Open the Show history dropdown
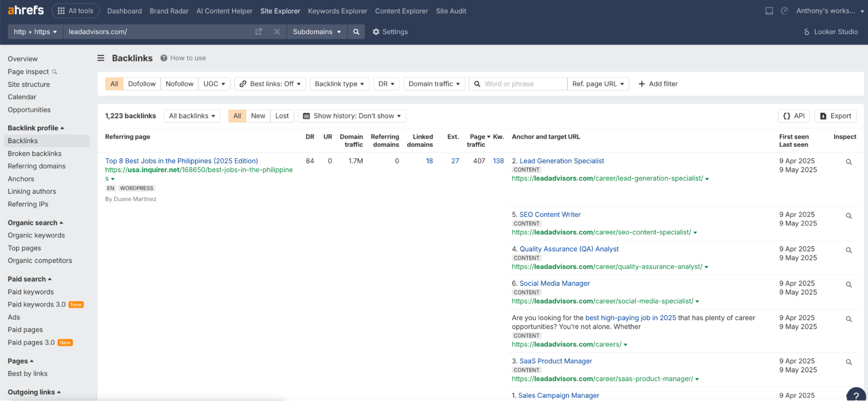868x401 pixels. click(x=352, y=116)
